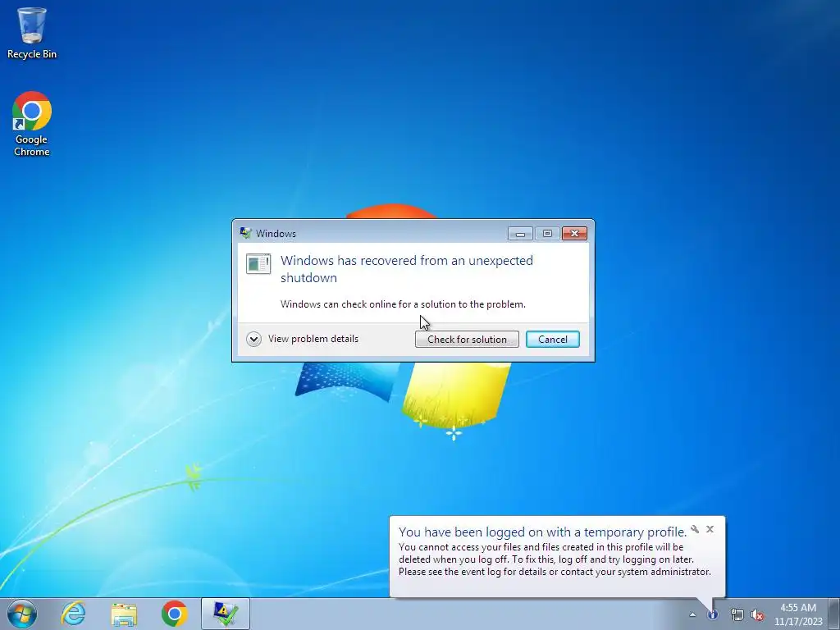Open the Recycle Bin desktop icon
The height and width of the screenshot is (630, 840).
32,33
